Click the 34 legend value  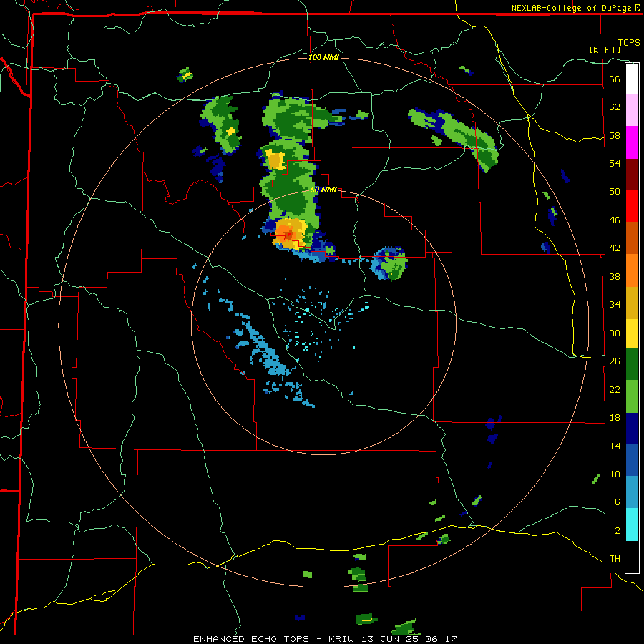coord(615,305)
